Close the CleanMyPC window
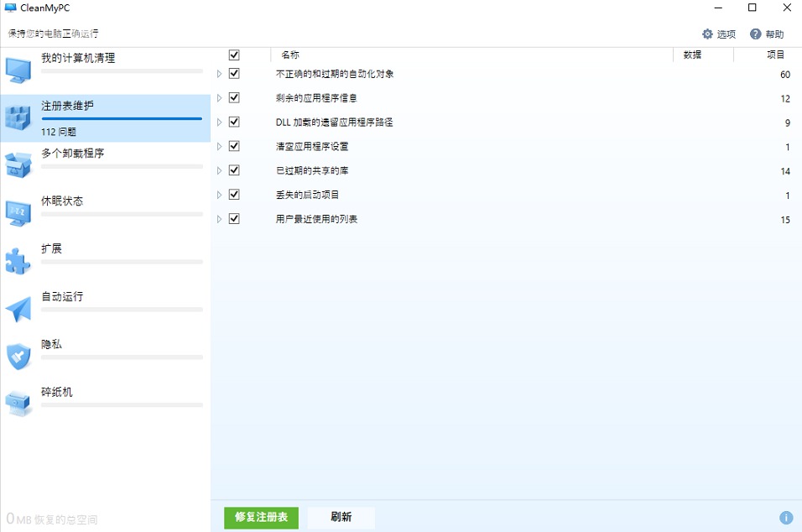 point(787,8)
